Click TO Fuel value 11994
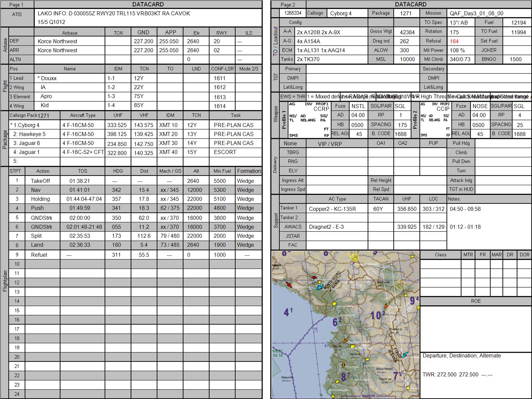This screenshot has width=532, height=399. pyautogui.click(x=519, y=32)
